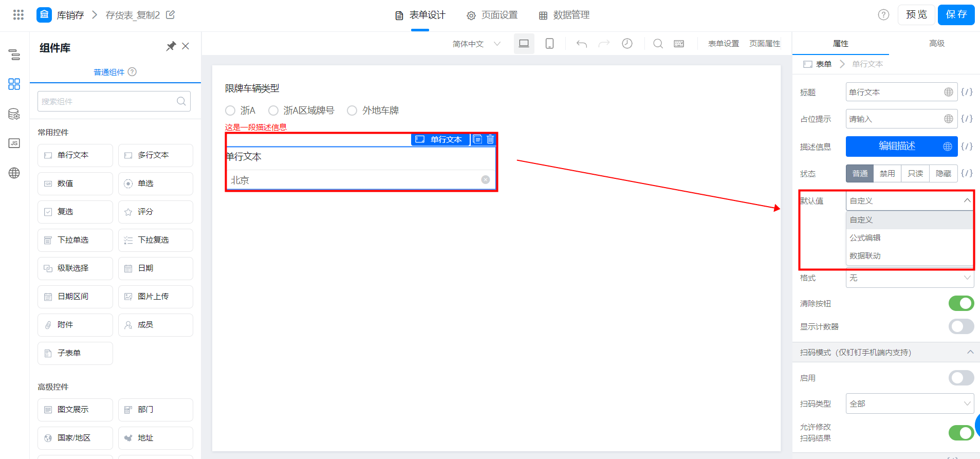
Task: Select the 浙A区域牌号 radio option
Action: point(273,111)
